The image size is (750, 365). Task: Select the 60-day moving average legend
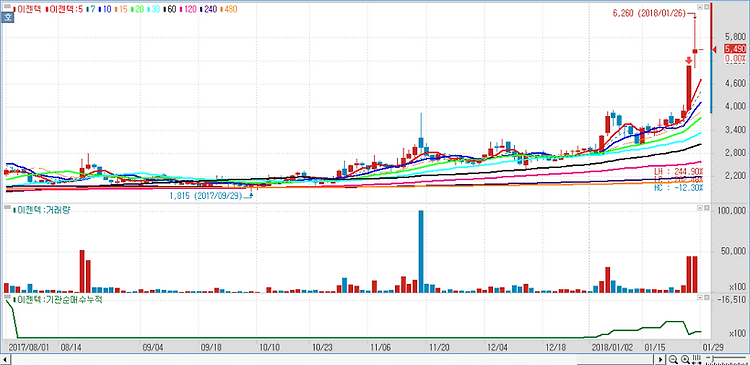pos(171,9)
